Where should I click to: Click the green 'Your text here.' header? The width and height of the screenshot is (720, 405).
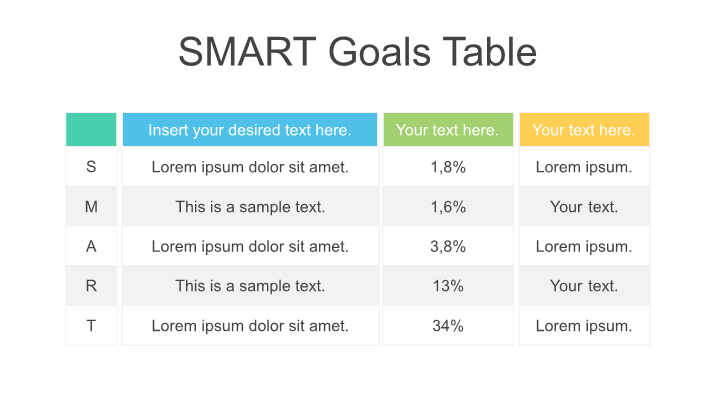click(447, 130)
